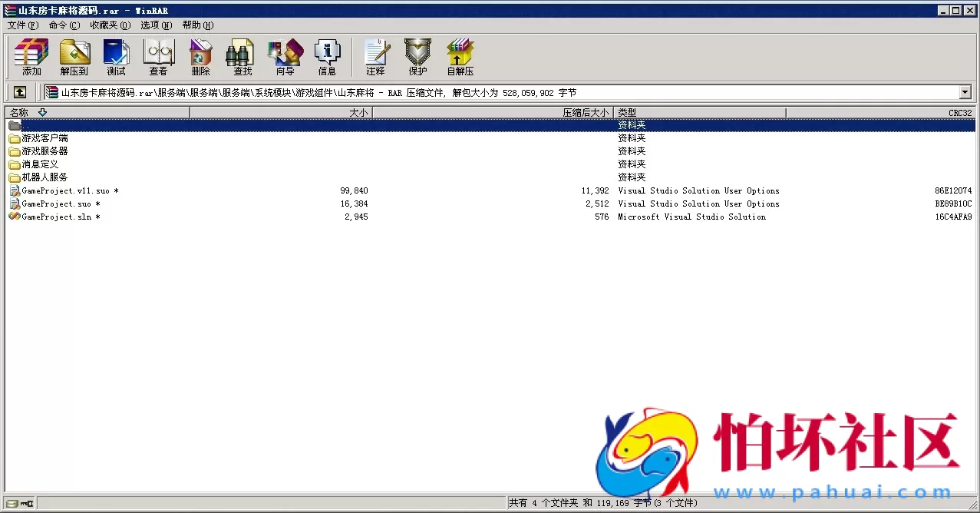Select the 机器人服务 folder
This screenshot has width=980, height=513.
click(x=45, y=177)
